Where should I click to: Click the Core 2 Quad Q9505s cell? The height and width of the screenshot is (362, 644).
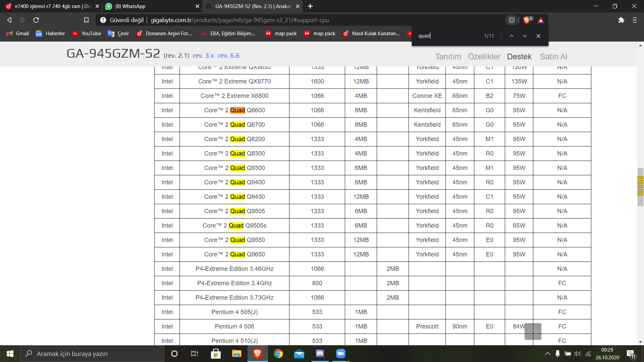tap(234, 226)
